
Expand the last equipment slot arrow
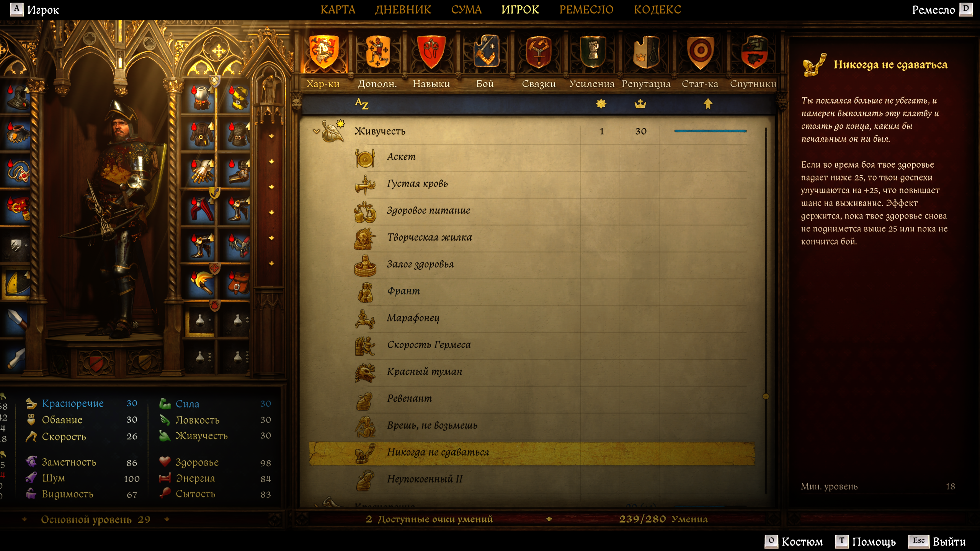[271, 263]
